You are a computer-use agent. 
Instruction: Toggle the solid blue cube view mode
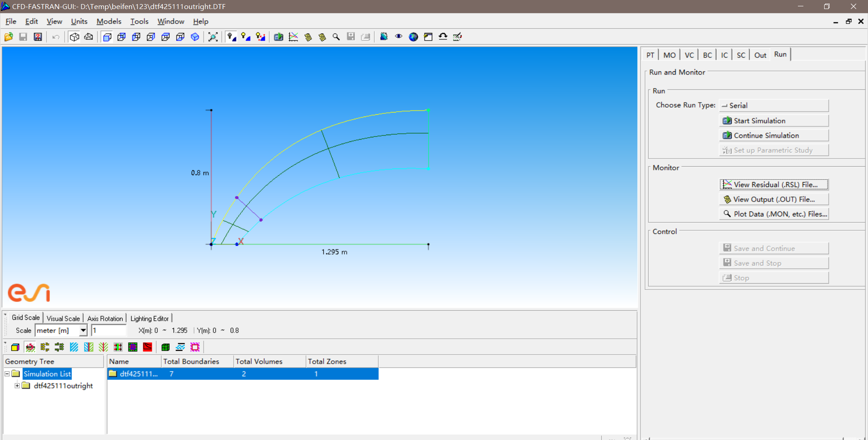pos(195,37)
